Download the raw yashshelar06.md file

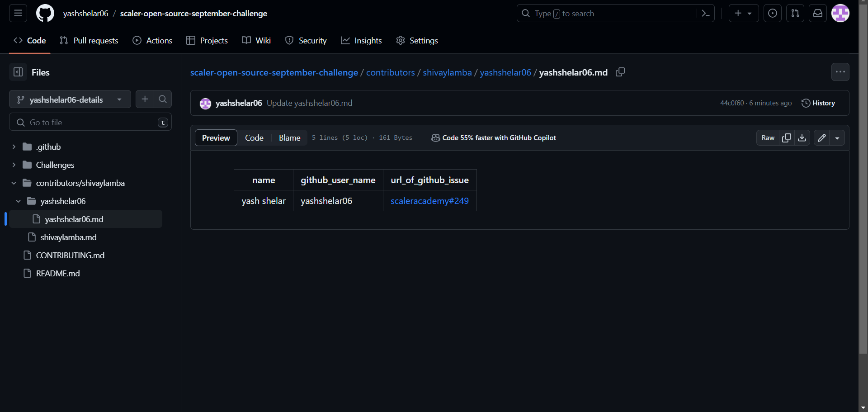pos(802,137)
